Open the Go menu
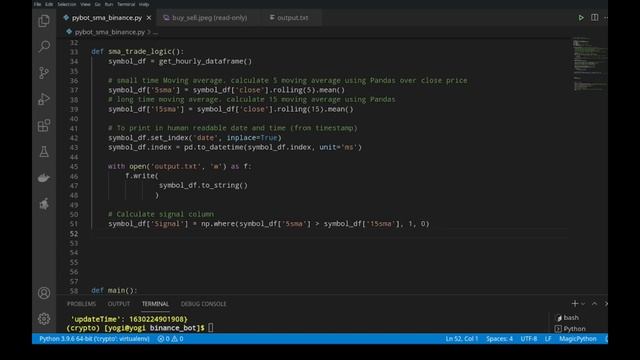 coord(98,4)
